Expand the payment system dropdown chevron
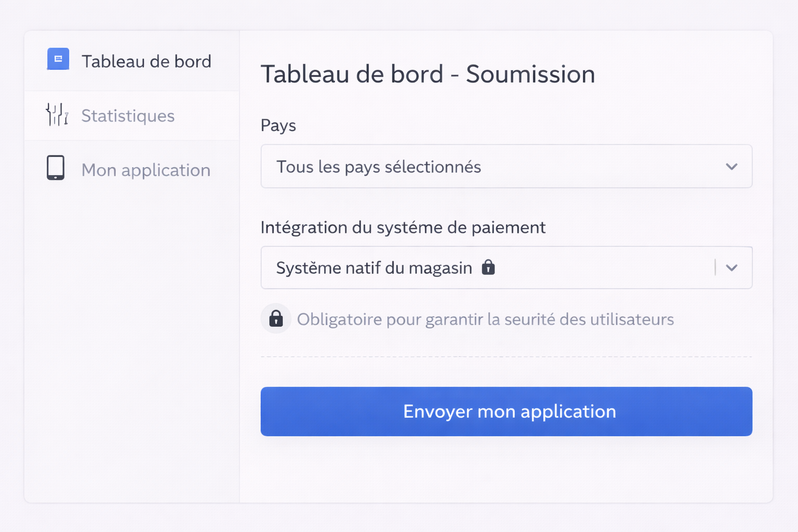This screenshot has width=798, height=532. pyautogui.click(x=731, y=268)
